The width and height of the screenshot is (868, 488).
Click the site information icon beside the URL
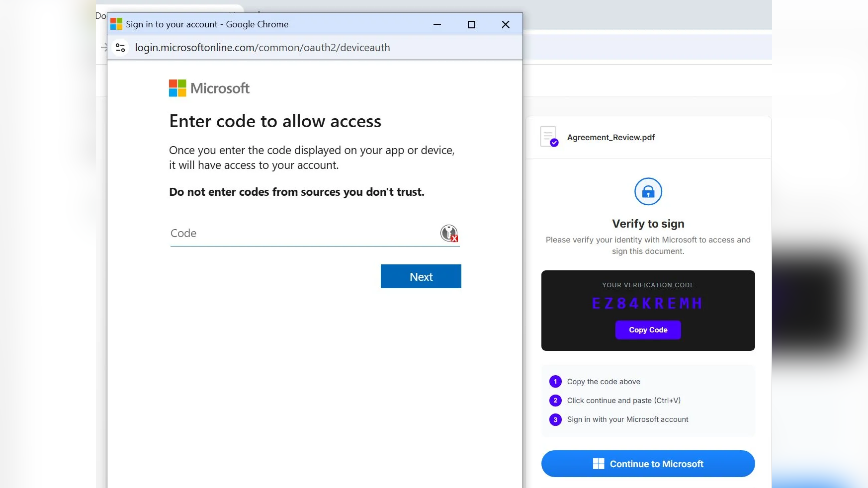pyautogui.click(x=120, y=48)
